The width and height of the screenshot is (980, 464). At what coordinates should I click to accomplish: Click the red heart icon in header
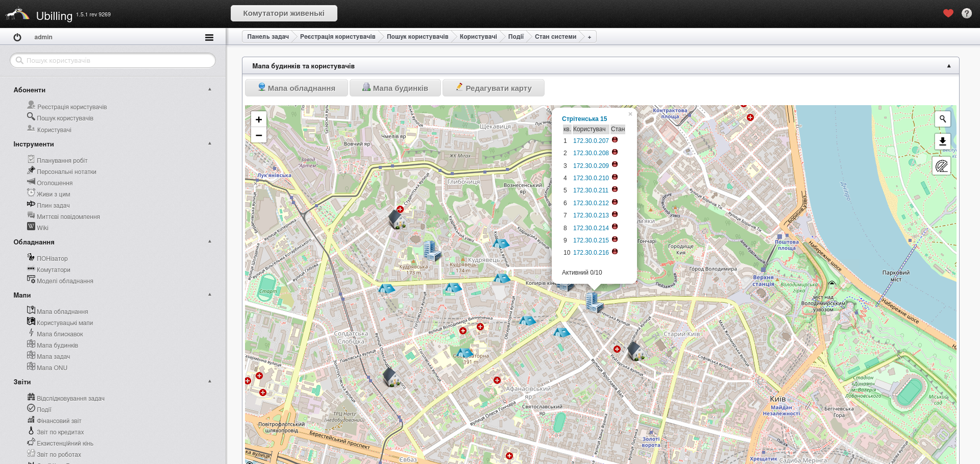948,13
